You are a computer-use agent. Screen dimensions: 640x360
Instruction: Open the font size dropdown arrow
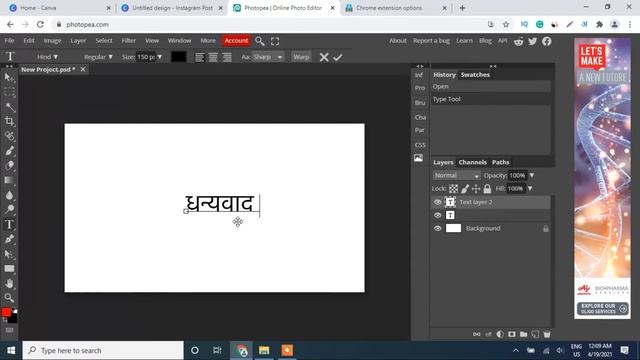tap(160, 57)
